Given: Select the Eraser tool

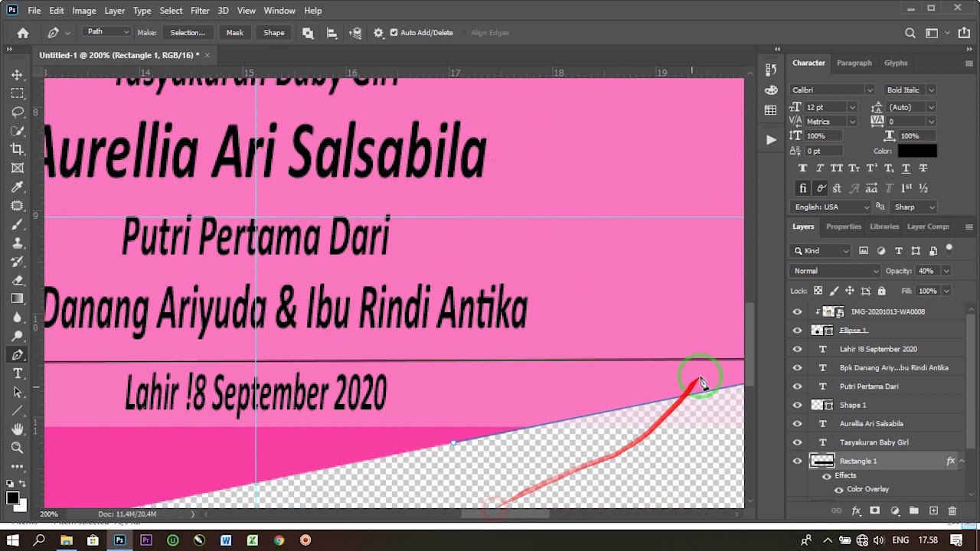Looking at the screenshot, I should click(x=17, y=280).
